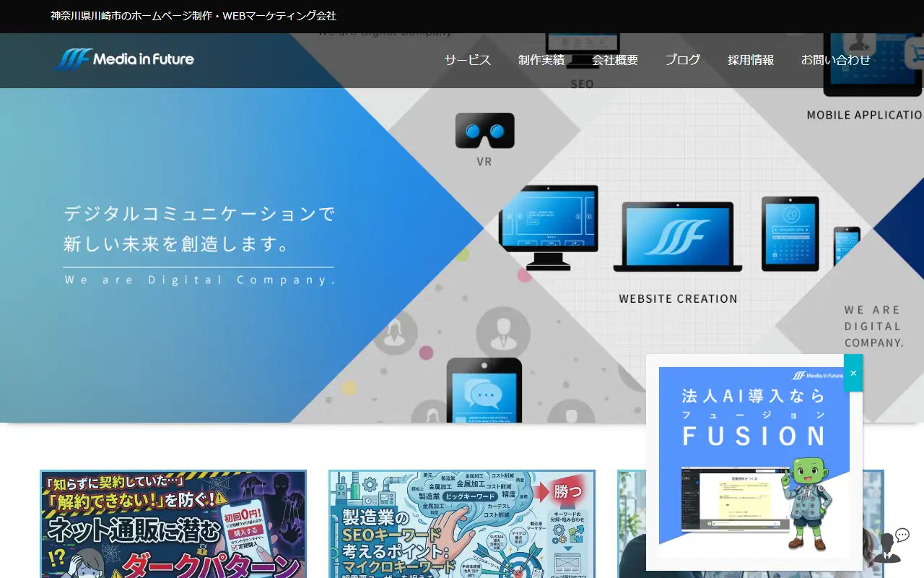Click the 神奈川県川崎市のホームページ制作 header text
This screenshot has height=578, width=924.
(193, 16)
